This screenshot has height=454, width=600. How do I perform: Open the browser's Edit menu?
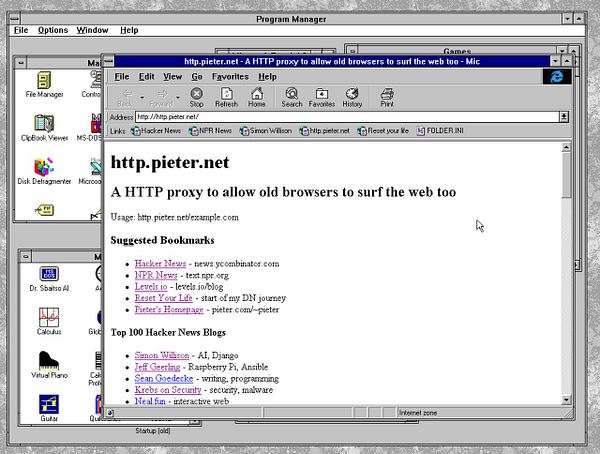click(146, 77)
